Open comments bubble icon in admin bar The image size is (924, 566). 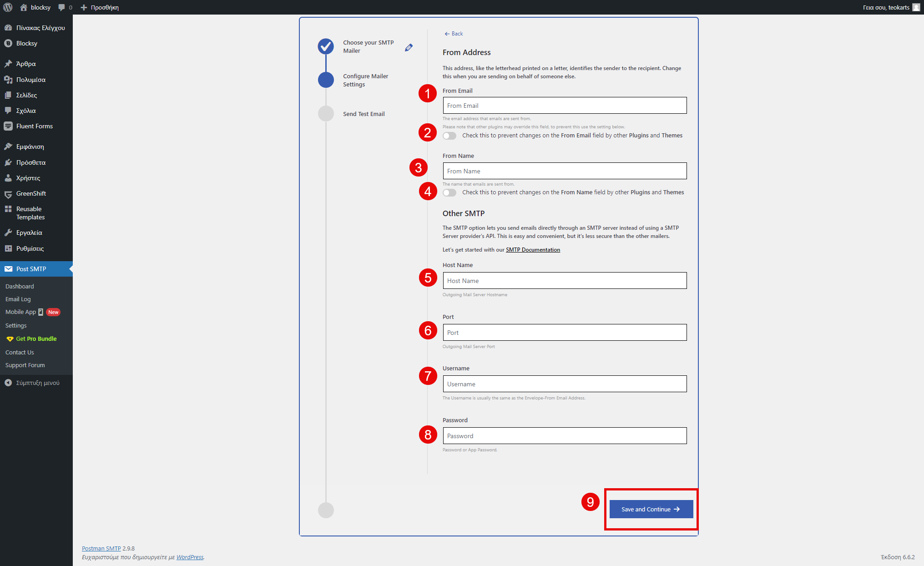point(62,8)
